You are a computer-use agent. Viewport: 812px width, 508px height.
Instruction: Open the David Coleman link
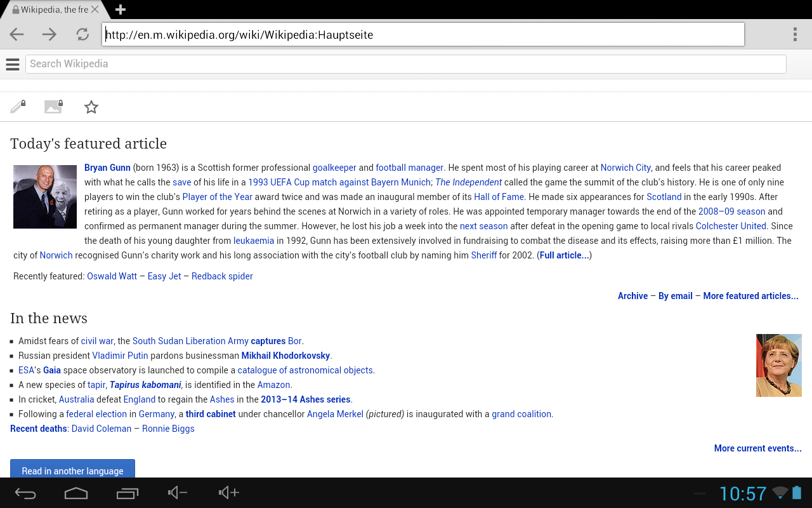(101, 429)
